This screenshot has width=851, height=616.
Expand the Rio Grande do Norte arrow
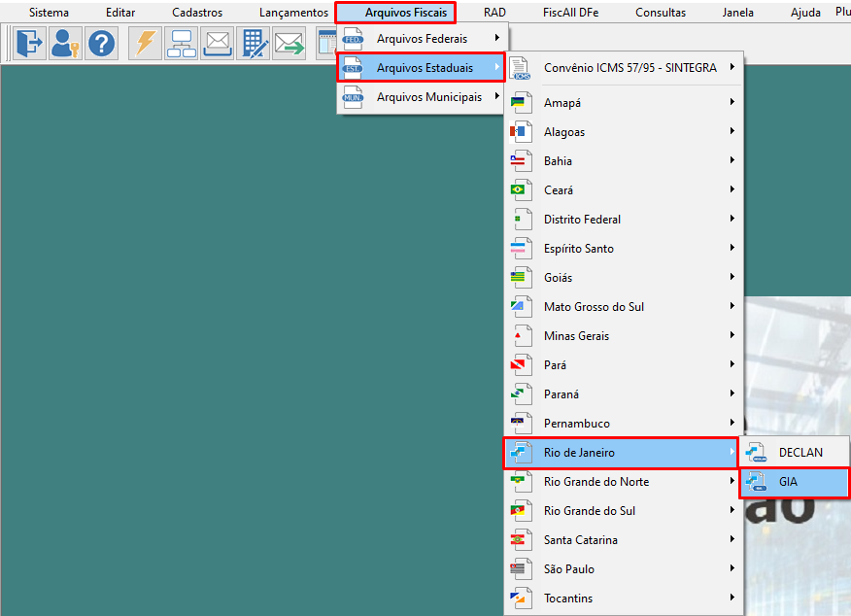coord(732,481)
